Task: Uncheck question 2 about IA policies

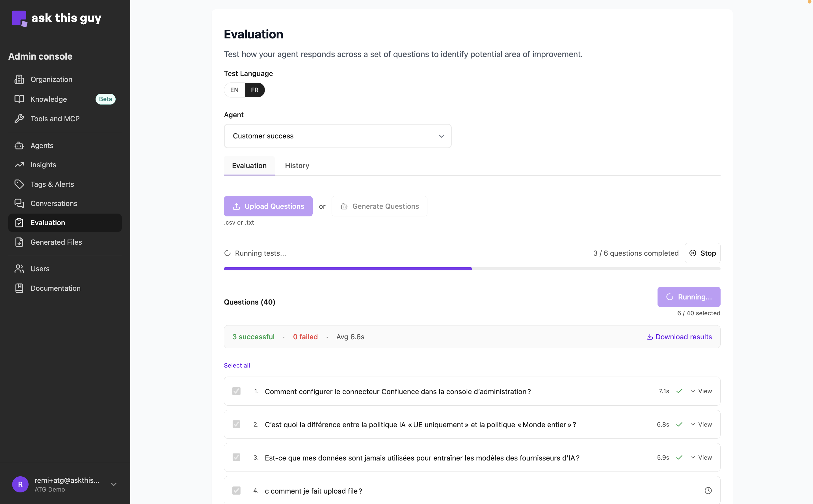Action: point(236,424)
